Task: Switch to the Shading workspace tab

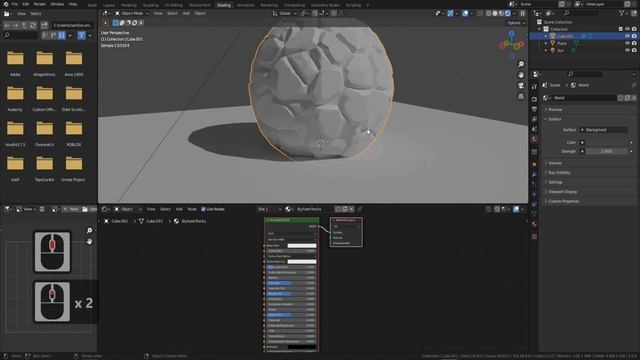Action: click(x=224, y=5)
